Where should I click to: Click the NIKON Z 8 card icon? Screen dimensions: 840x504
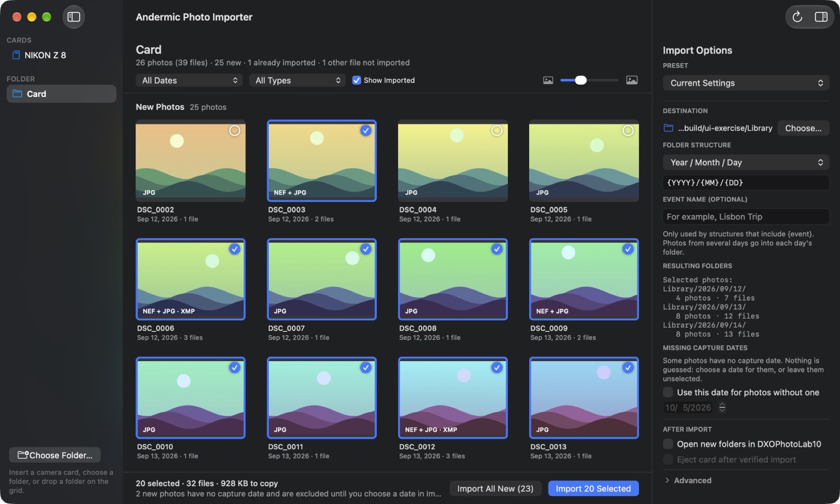pos(16,55)
